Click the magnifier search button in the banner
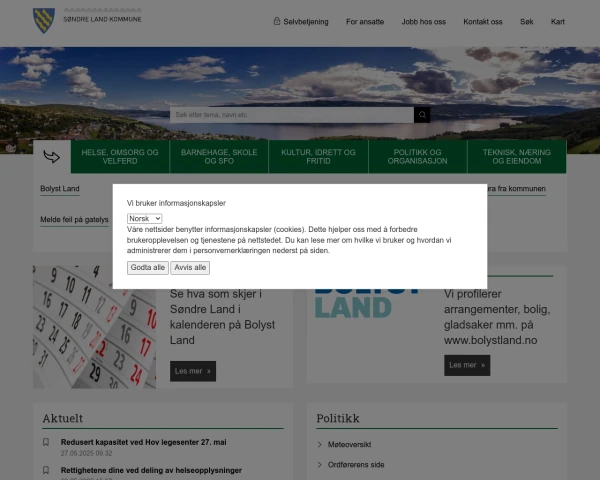 (422, 115)
